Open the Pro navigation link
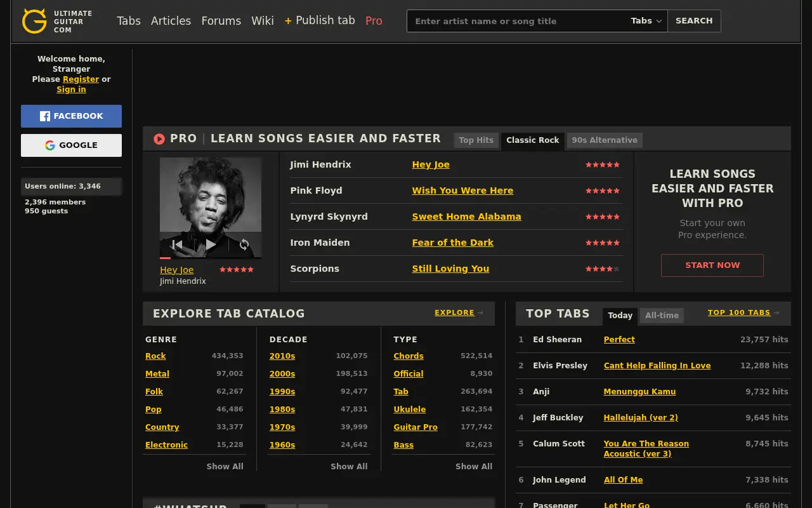 [x=374, y=21]
